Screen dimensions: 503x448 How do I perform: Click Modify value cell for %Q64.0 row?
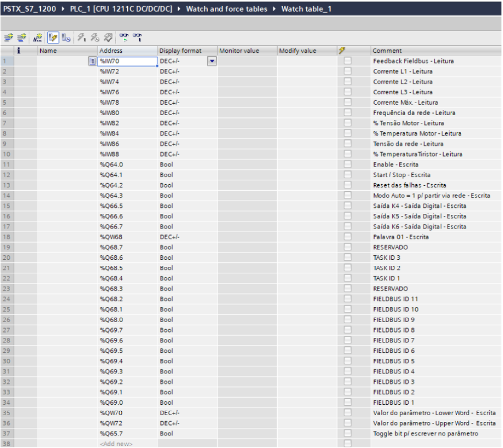[307, 164]
